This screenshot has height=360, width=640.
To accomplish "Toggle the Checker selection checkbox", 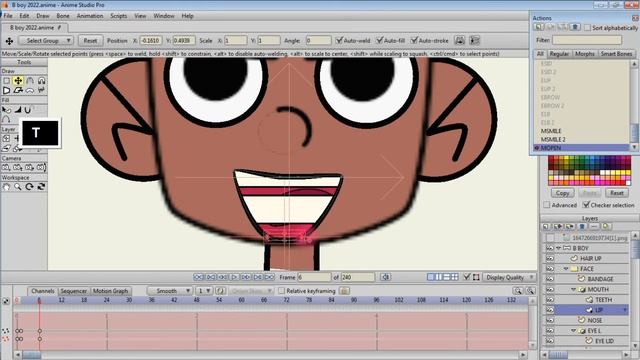I will tap(586, 205).
